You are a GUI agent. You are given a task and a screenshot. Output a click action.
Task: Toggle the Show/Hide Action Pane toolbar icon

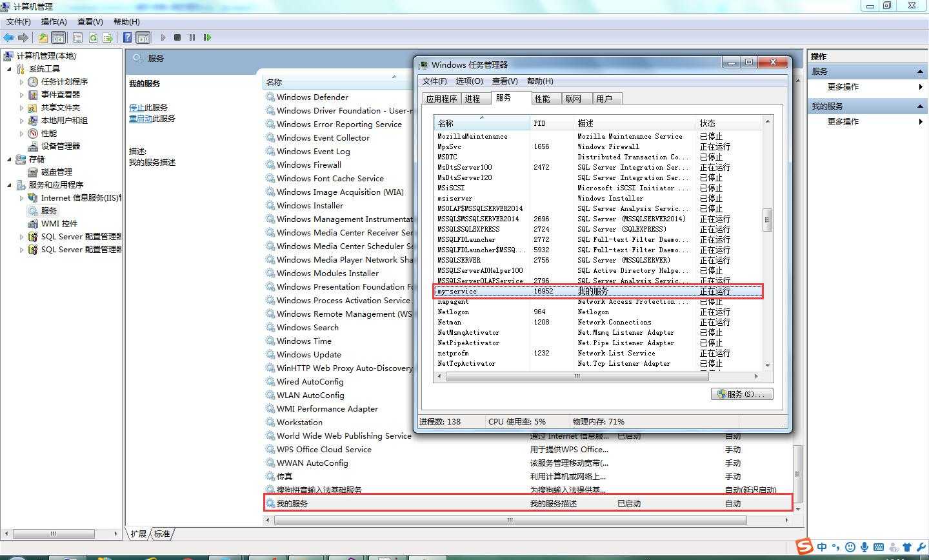click(x=143, y=37)
